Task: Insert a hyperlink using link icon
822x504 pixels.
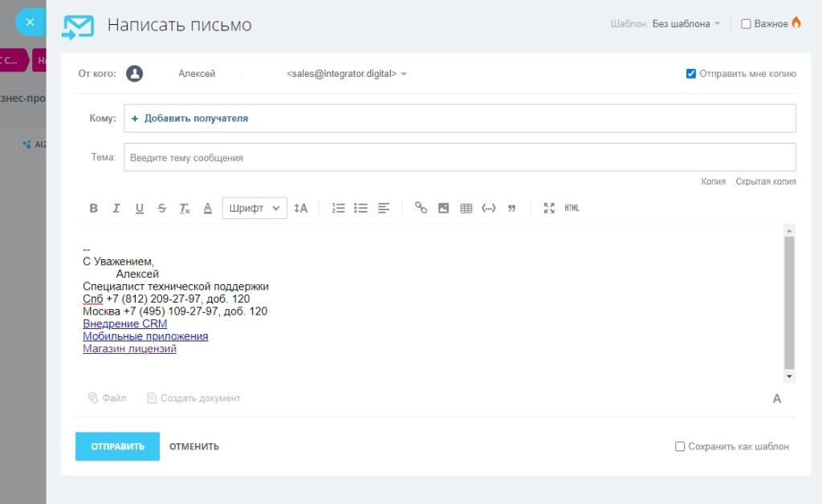Action: pyautogui.click(x=421, y=209)
